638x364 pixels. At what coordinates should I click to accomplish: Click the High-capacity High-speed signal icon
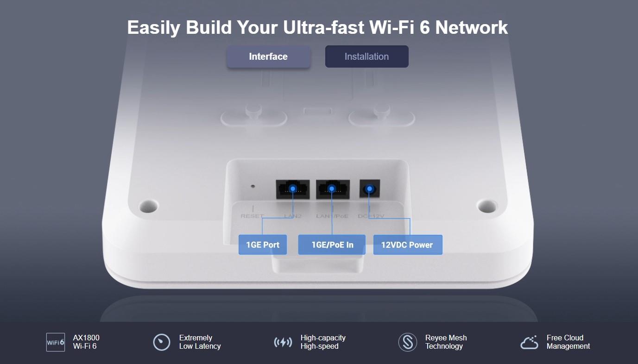(x=283, y=343)
